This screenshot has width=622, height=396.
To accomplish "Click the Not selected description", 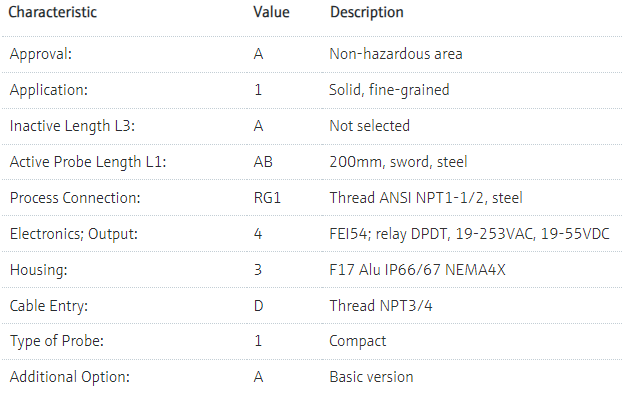I will pos(369,126).
